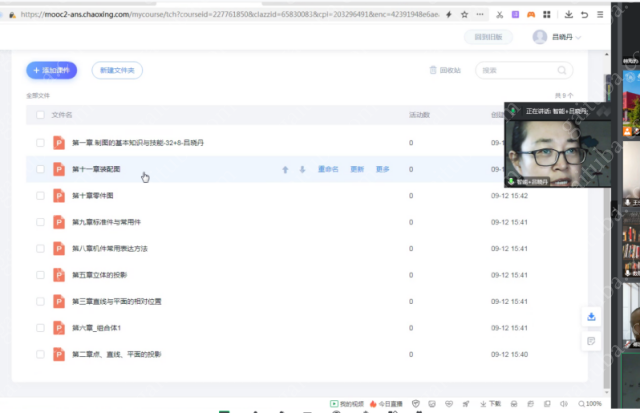Click the shield icon in the status bar
Image resolution: width=640 pixels, height=413 pixels.
pos(416,404)
